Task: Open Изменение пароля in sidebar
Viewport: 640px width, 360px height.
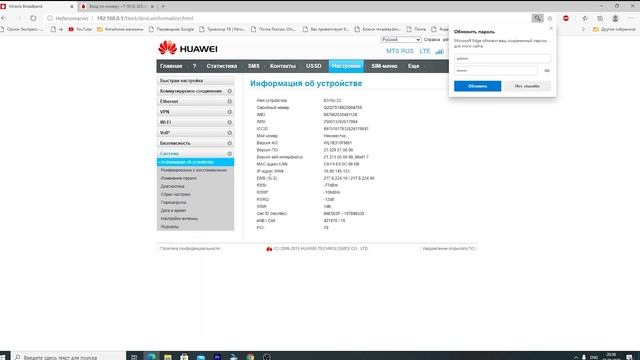Action: pos(179,178)
